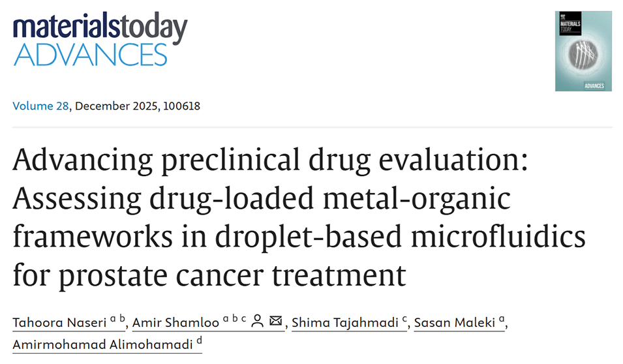This screenshot has width=623, height=364.
Task: Click superscript "d" after Amirmohamad Alimohamadi
Action: click(x=199, y=341)
